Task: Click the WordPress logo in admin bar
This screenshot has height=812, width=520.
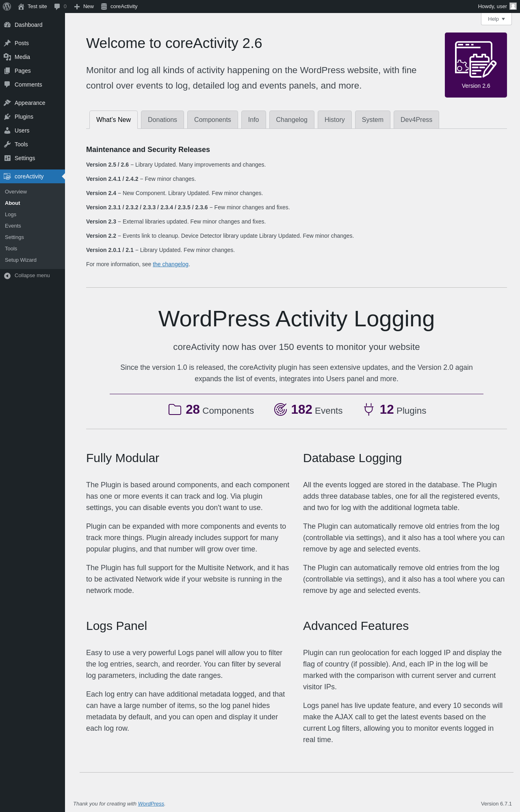Action: coord(7,7)
